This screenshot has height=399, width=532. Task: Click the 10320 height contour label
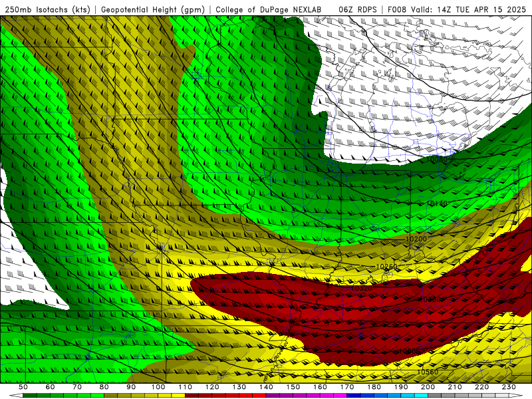(x=362, y=289)
